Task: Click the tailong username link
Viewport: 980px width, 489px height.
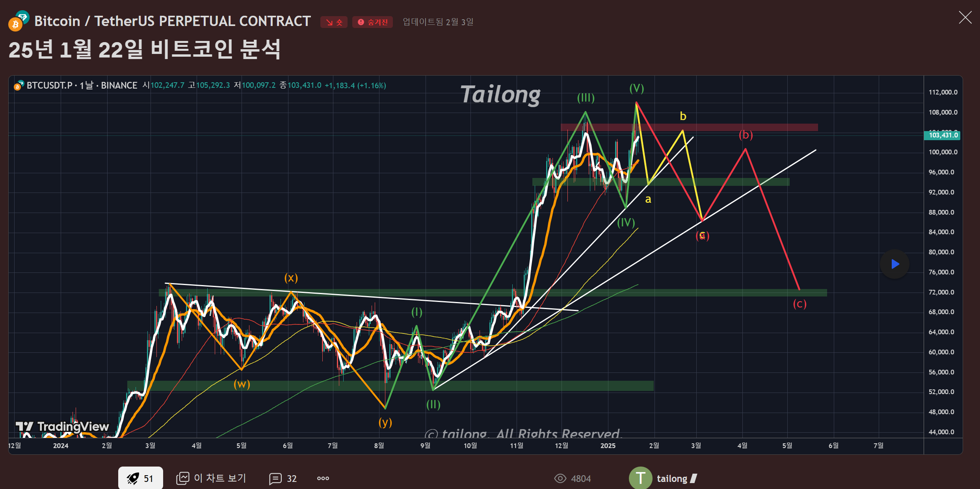Action: click(672, 478)
